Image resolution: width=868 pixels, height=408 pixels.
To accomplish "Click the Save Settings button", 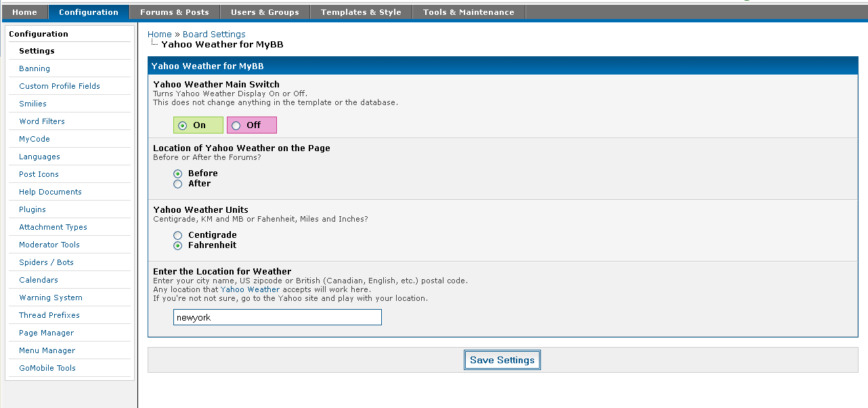I will pos(502,360).
